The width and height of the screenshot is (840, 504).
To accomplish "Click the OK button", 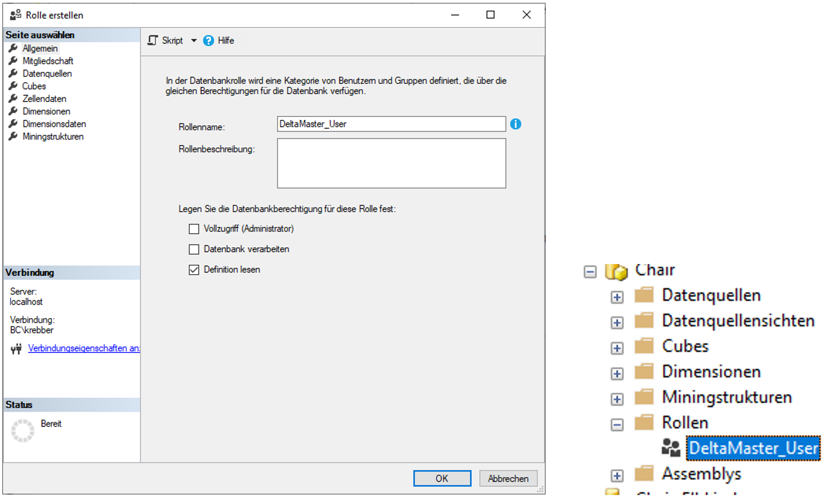I will (x=442, y=478).
